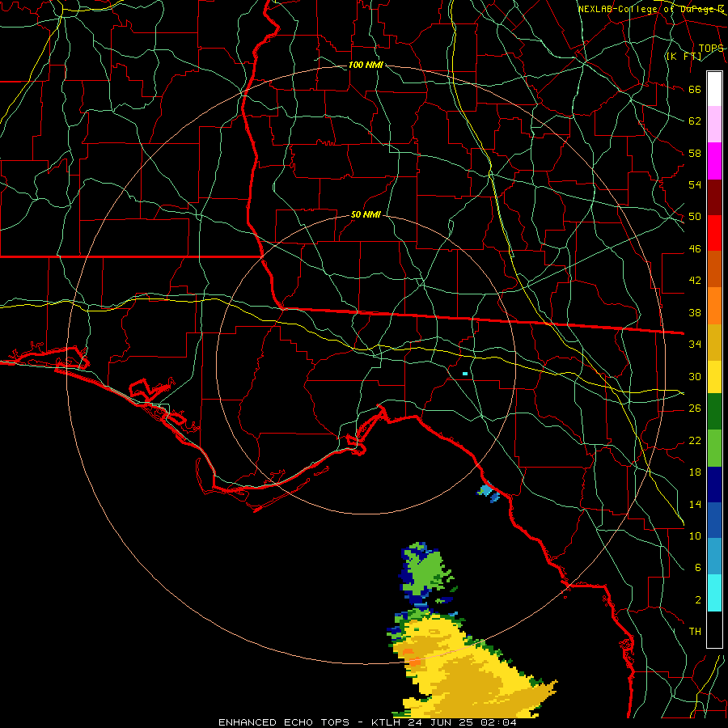Image resolution: width=728 pixels, height=728 pixels.
Task: Click the "14" scale label
Action: [x=695, y=504]
